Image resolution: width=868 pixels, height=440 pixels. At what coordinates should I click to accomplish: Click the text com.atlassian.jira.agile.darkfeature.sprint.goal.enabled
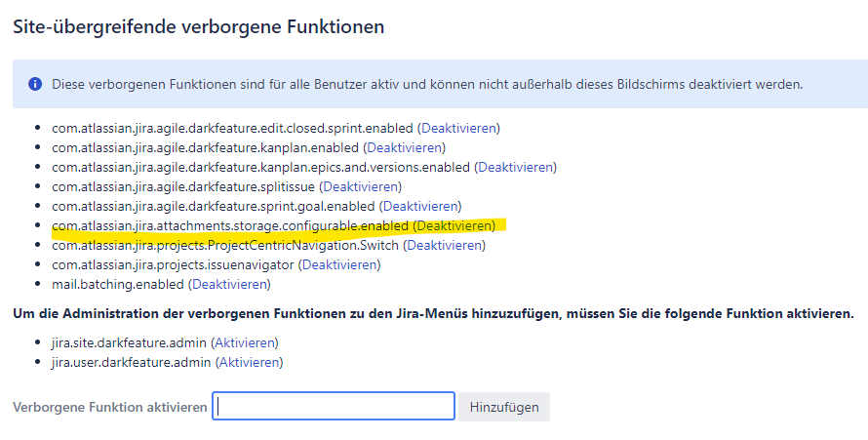(214, 207)
